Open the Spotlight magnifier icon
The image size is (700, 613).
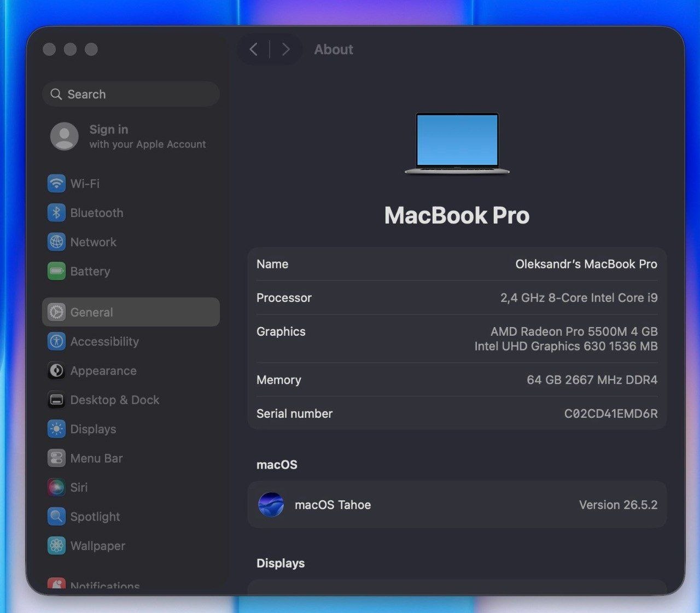click(56, 517)
